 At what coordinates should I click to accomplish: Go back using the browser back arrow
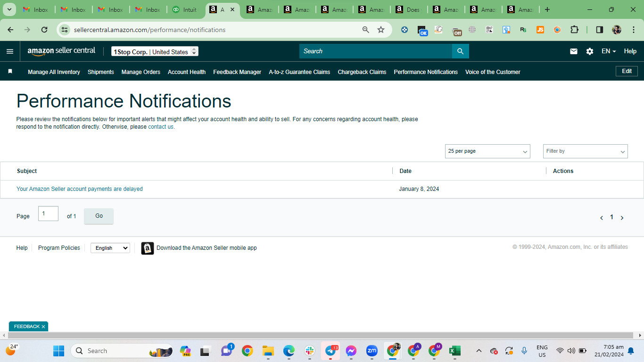10,30
